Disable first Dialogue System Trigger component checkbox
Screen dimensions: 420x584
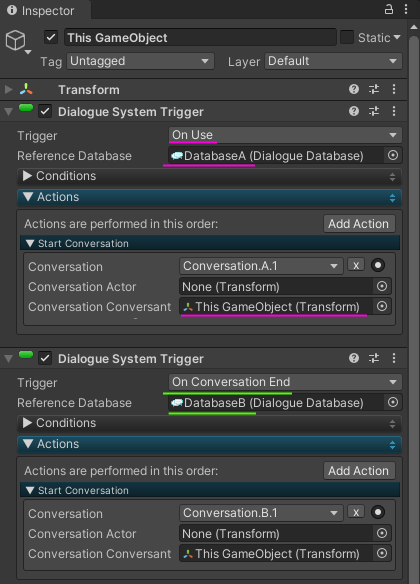tap(45, 112)
